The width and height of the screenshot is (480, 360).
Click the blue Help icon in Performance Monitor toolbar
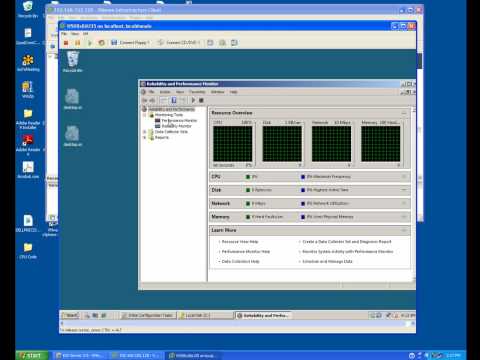[x=174, y=100]
